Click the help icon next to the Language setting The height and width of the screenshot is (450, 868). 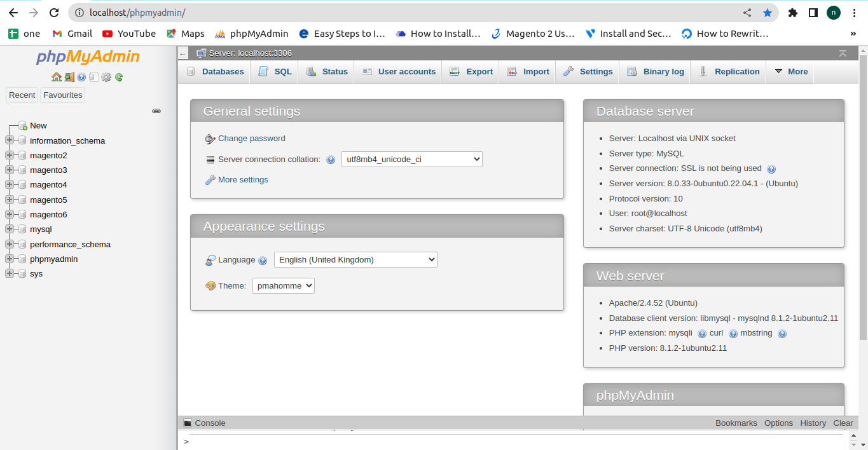point(263,259)
